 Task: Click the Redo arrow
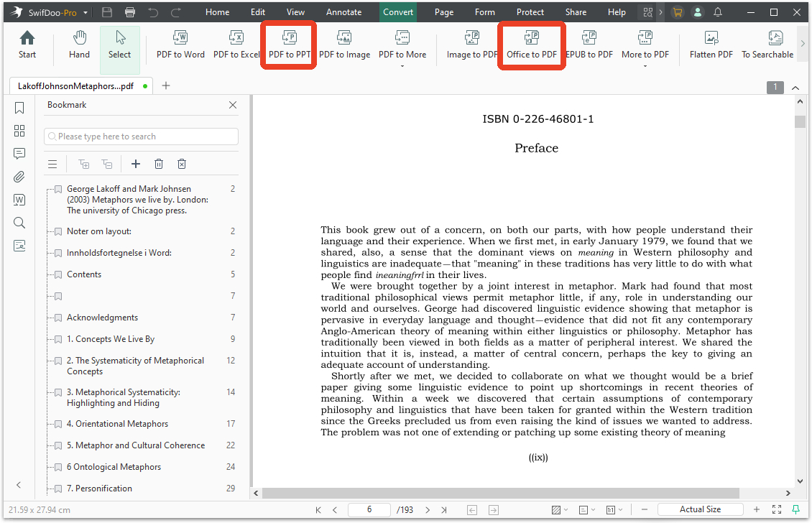coord(176,12)
